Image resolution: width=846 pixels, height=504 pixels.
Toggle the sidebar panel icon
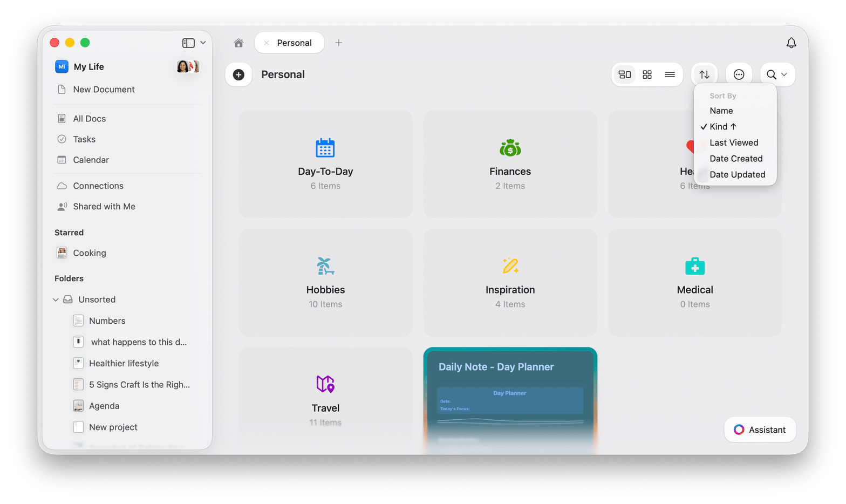188,43
